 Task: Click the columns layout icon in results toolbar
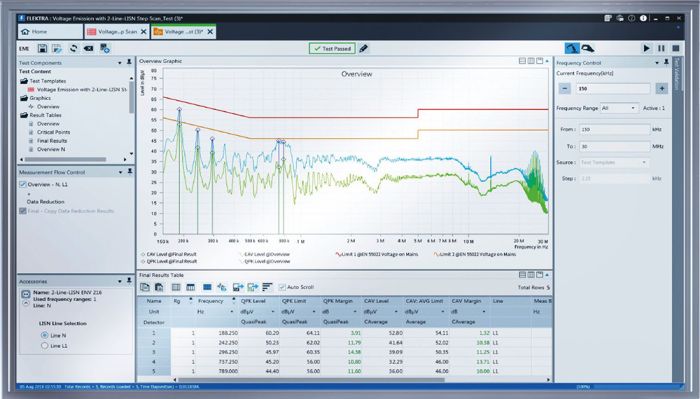click(191, 287)
